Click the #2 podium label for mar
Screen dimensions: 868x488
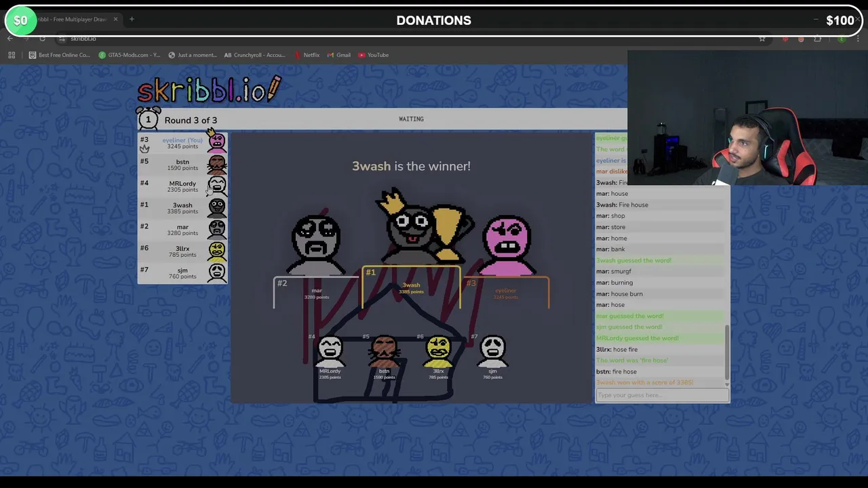click(x=282, y=283)
